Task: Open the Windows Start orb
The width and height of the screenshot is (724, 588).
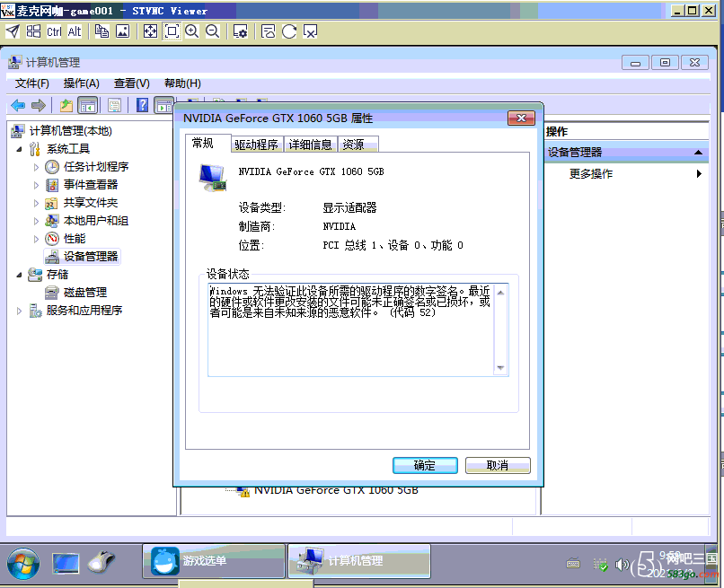Action: tap(23, 564)
